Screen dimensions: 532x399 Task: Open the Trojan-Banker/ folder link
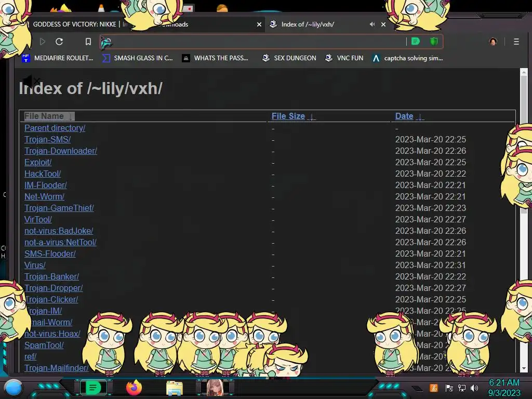51,276
